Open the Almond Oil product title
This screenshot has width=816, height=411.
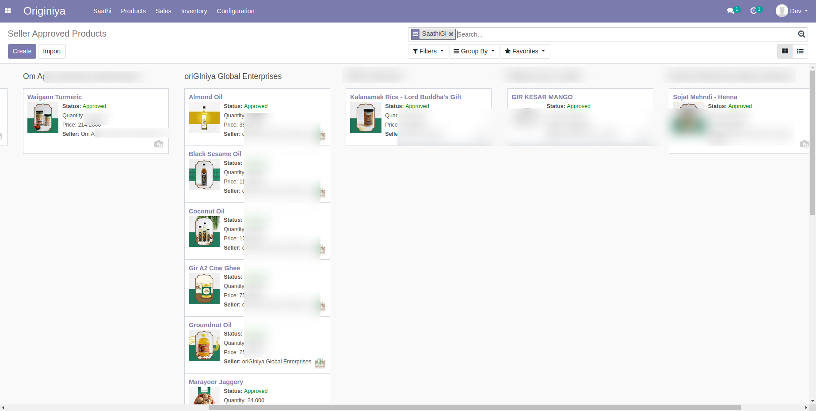[x=206, y=97]
